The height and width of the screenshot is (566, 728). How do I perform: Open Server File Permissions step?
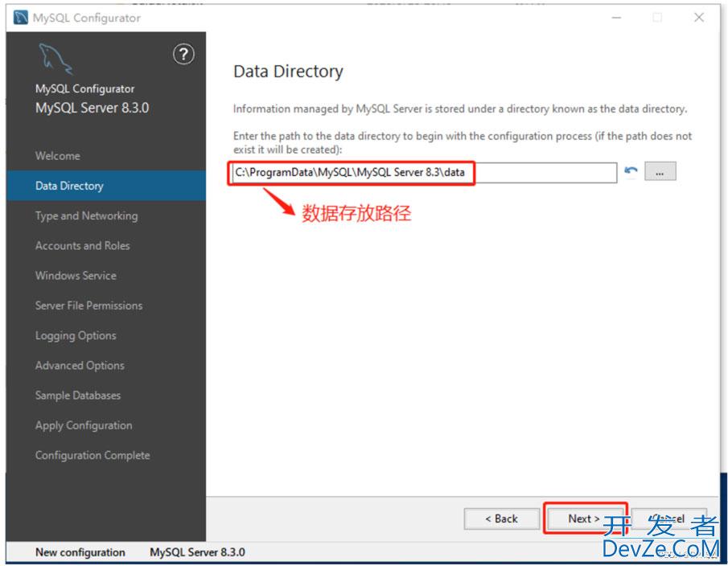tap(88, 306)
